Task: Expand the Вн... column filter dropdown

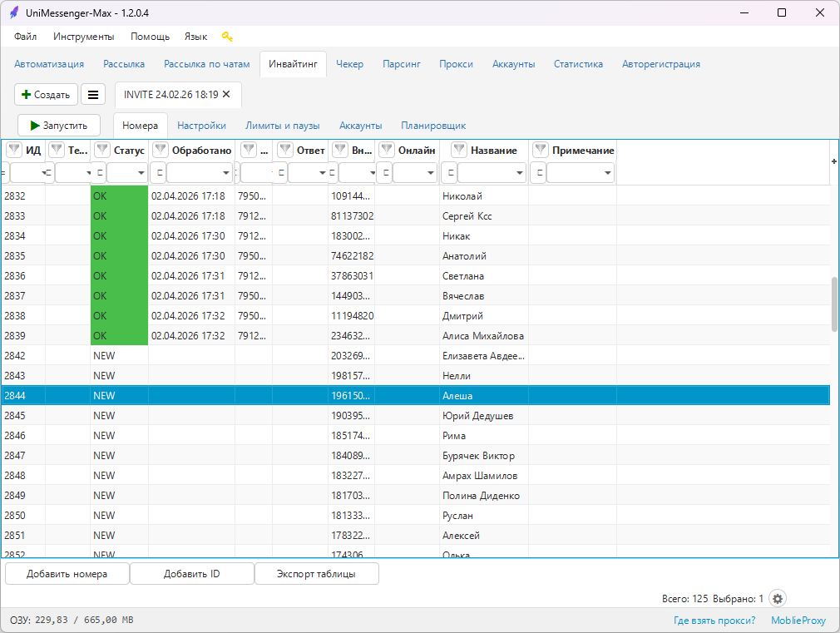Action: 372,172
